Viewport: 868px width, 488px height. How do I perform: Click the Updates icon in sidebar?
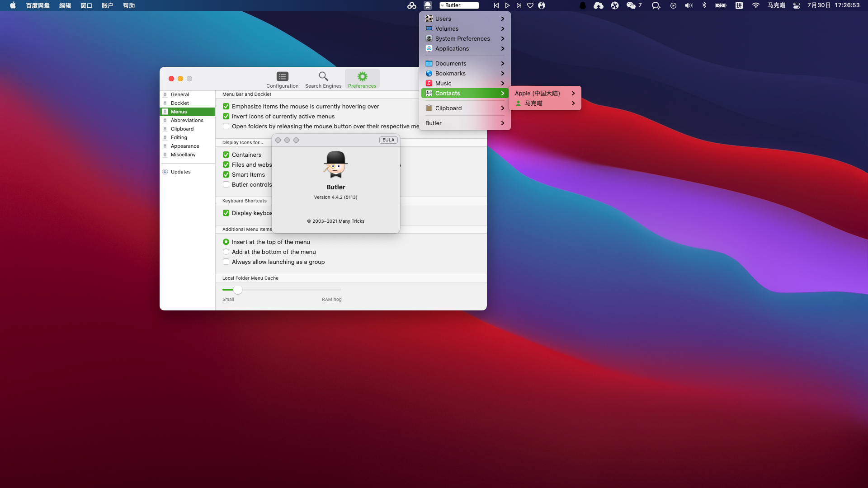pyautogui.click(x=165, y=172)
